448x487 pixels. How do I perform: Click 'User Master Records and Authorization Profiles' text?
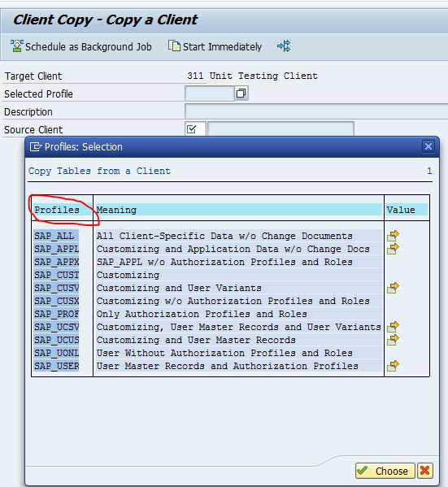click(x=227, y=367)
